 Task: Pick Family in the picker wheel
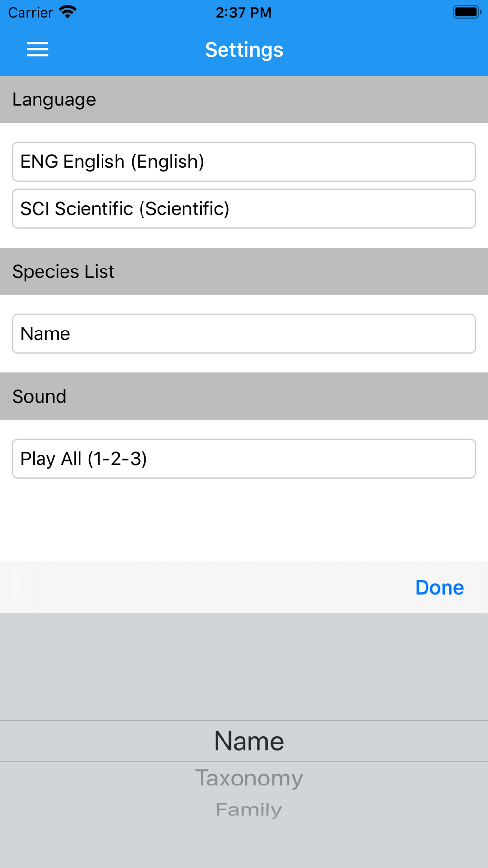(x=249, y=810)
